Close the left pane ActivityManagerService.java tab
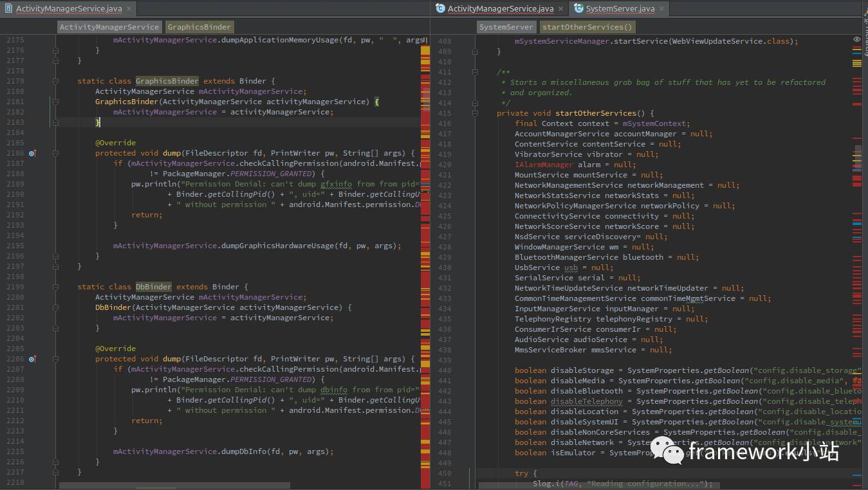The height and width of the screenshot is (490, 868). 129,9
